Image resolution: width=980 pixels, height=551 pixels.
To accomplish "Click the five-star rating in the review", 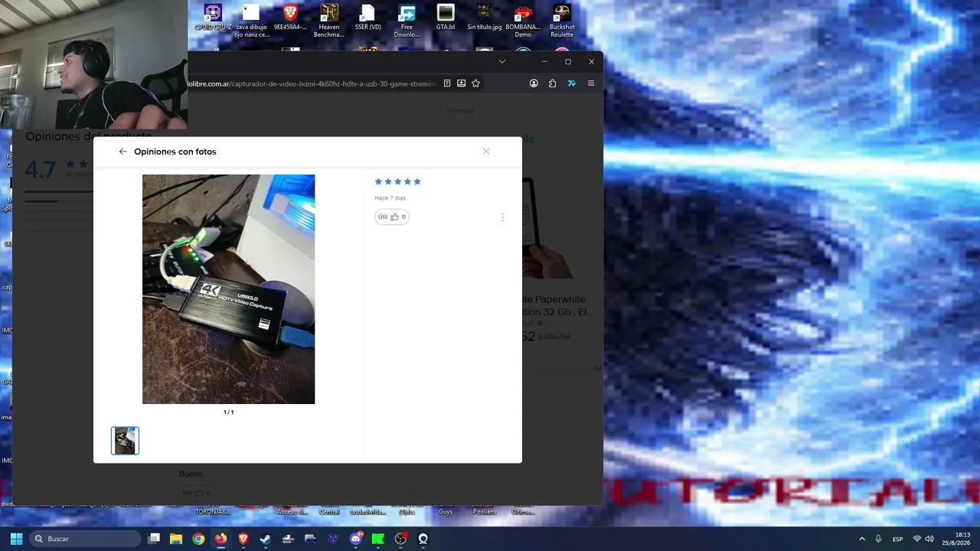I will point(397,181).
